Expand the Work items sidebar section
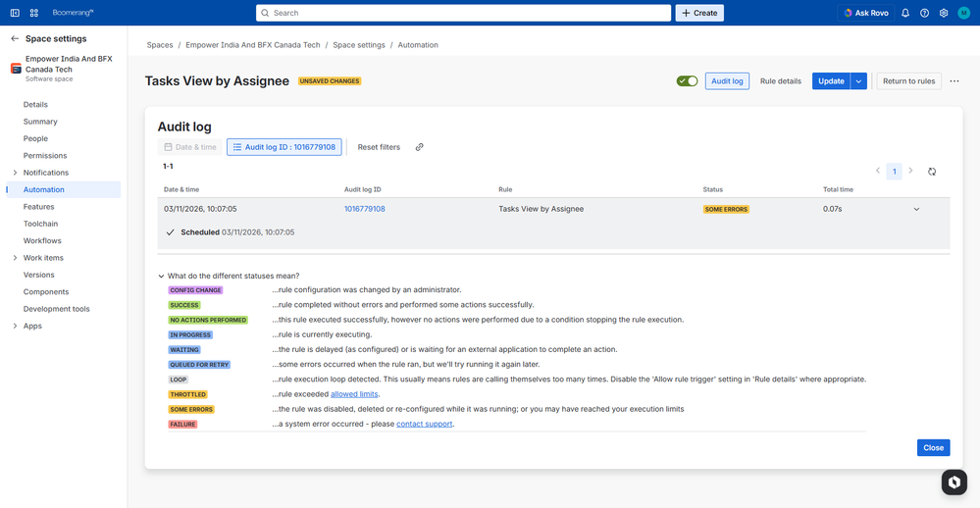980x508 pixels. [x=15, y=258]
